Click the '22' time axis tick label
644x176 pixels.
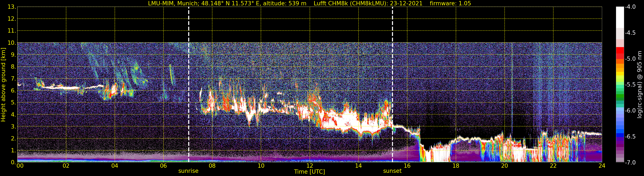coord(553,166)
